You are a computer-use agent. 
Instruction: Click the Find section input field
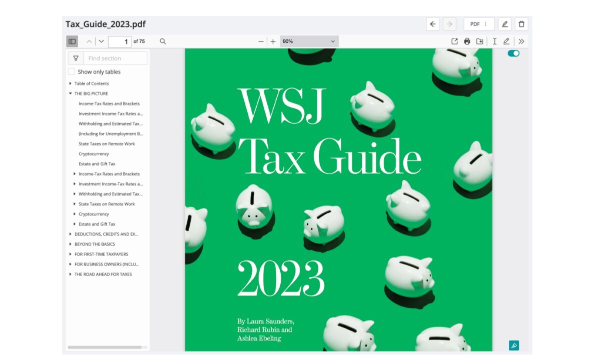(x=115, y=58)
